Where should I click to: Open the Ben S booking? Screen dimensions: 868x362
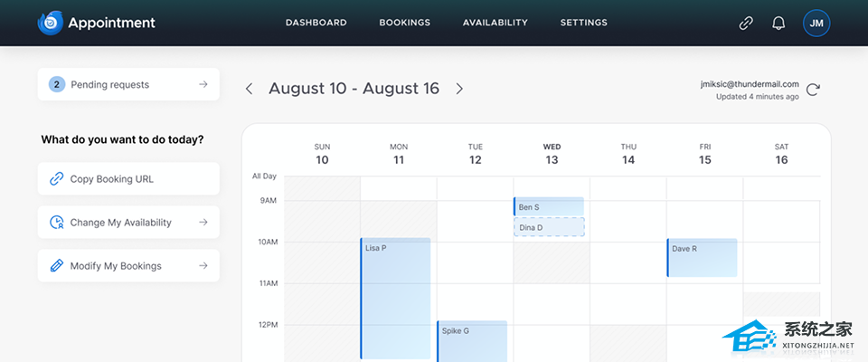pos(549,207)
